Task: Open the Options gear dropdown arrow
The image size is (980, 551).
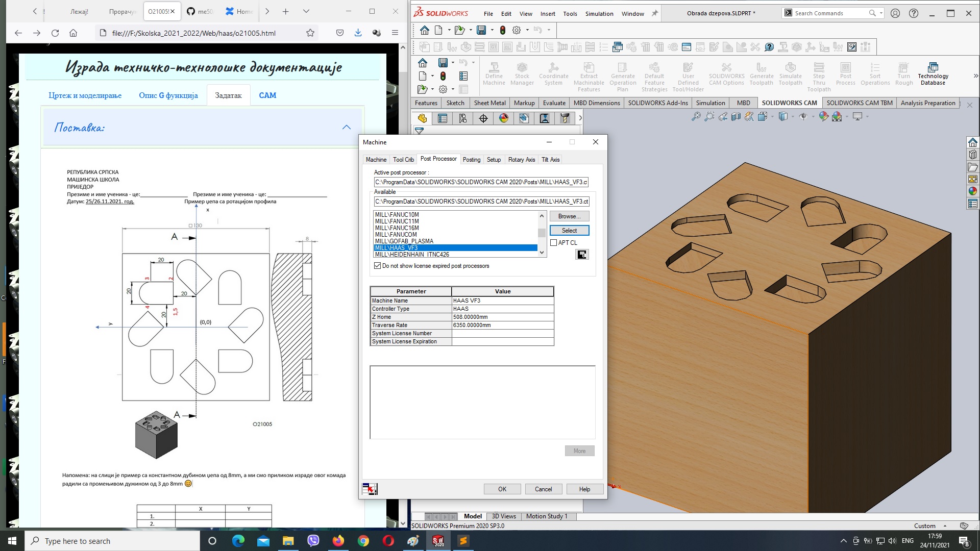Action: click(x=527, y=30)
